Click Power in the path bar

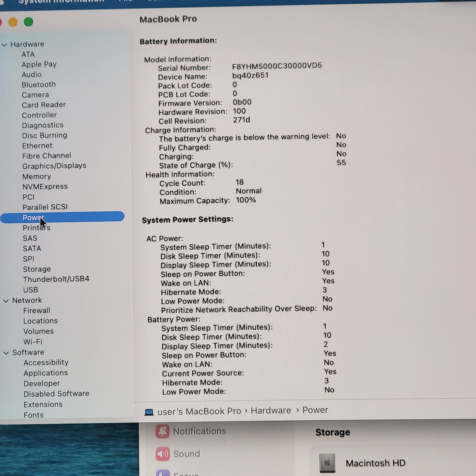point(315,410)
